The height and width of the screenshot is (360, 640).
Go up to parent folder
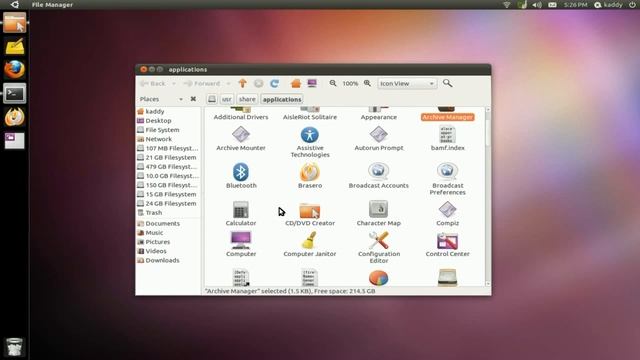(242, 83)
